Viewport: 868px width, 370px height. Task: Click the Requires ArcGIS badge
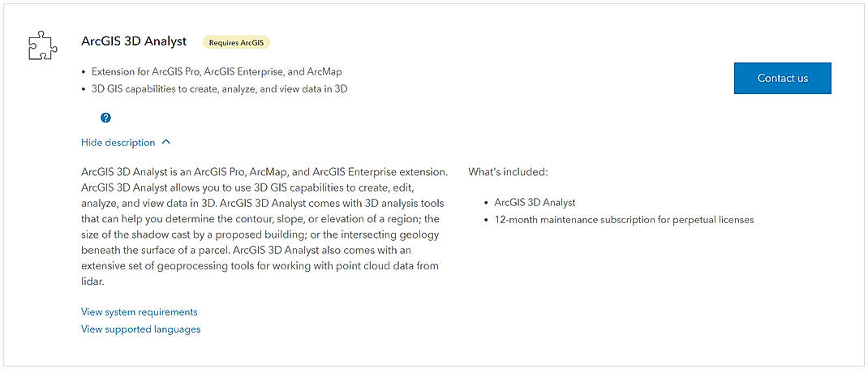pos(235,42)
